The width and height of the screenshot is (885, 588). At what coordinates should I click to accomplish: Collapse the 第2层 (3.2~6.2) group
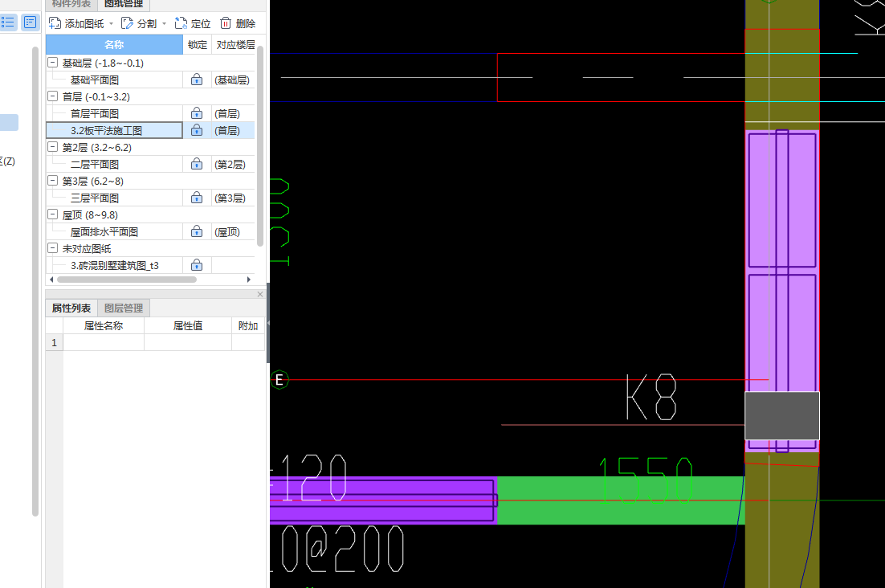point(52,147)
